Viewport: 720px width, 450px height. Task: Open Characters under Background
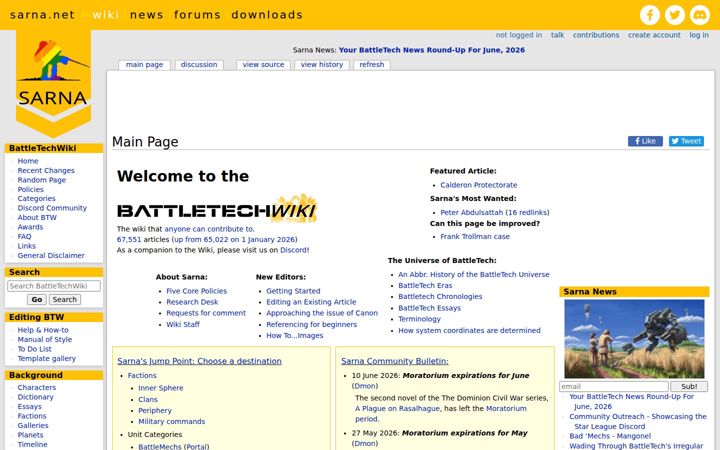(37, 388)
